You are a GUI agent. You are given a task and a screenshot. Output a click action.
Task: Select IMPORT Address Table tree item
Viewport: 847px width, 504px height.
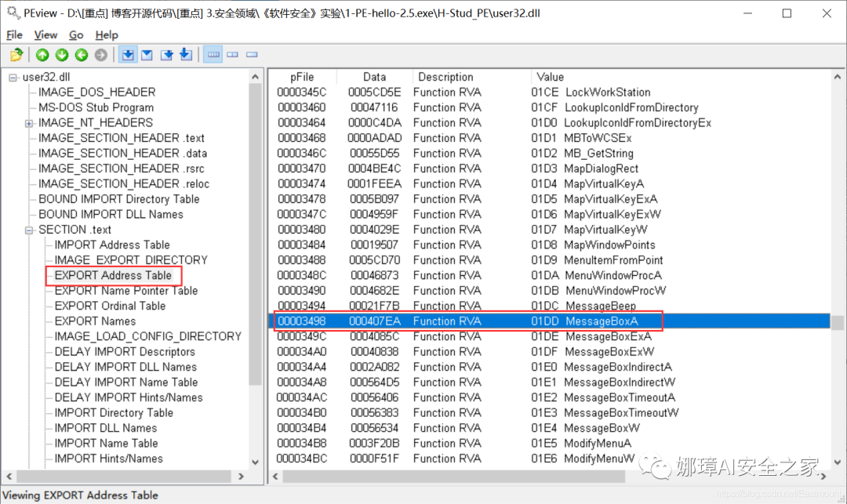pyautogui.click(x=112, y=245)
